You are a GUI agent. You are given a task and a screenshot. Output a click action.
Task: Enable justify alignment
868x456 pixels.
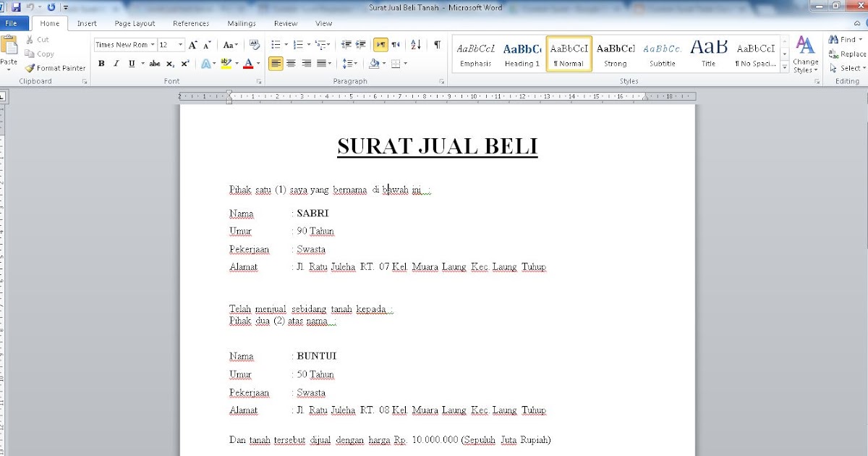[322, 64]
